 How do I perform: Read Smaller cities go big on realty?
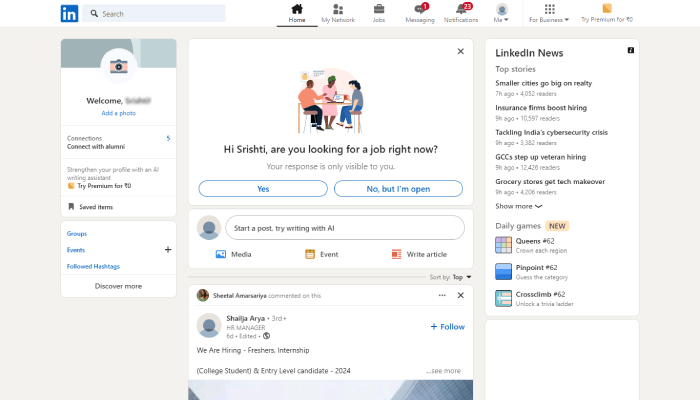(543, 83)
